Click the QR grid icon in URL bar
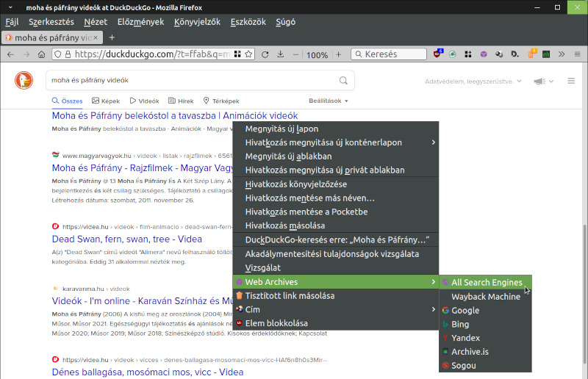The width and height of the screenshot is (588, 379). pos(237,54)
